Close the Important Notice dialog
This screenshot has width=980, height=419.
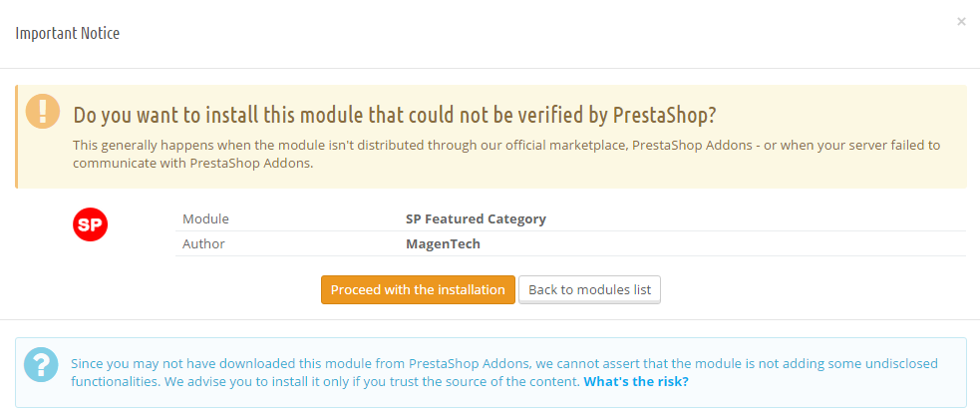961,21
